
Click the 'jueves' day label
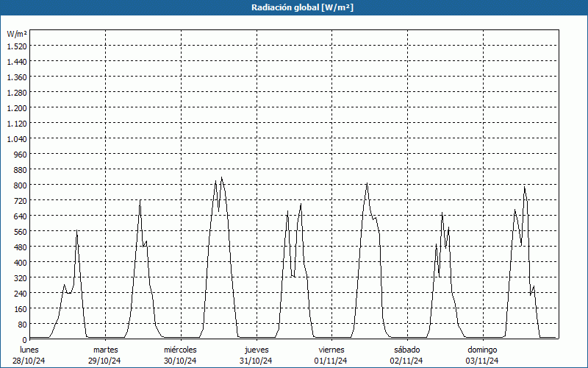[257, 350]
